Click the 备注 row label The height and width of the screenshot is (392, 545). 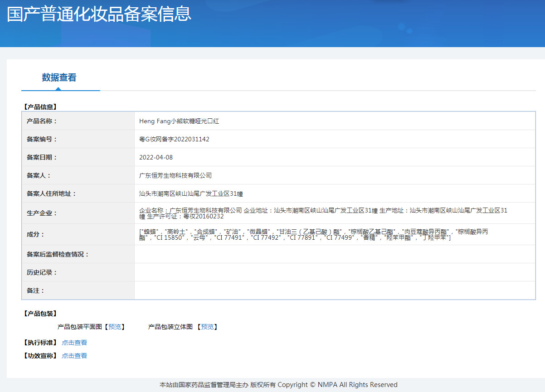coord(36,290)
